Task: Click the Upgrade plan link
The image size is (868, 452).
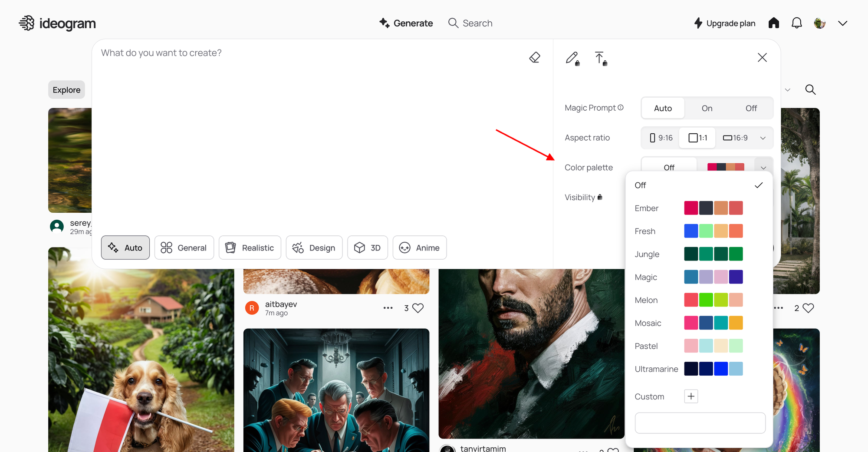Action: (724, 23)
